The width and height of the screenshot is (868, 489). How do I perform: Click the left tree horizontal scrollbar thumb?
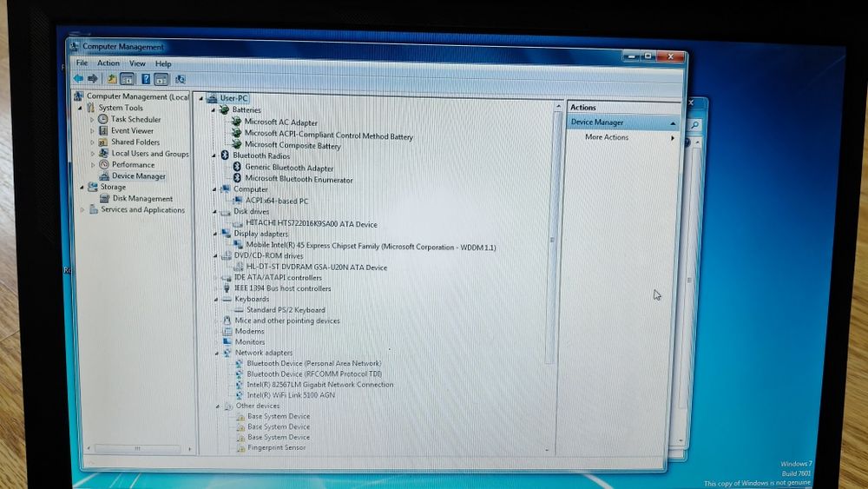pyautogui.click(x=137, y=448)
